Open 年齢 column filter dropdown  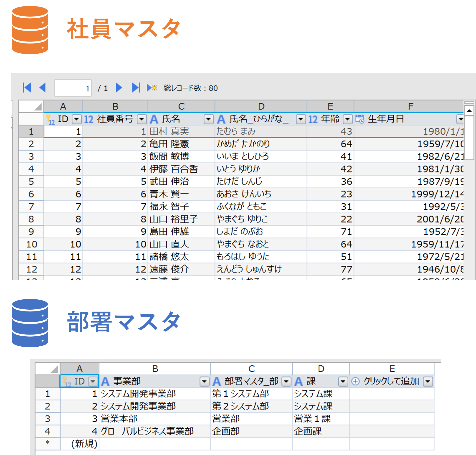347,119
